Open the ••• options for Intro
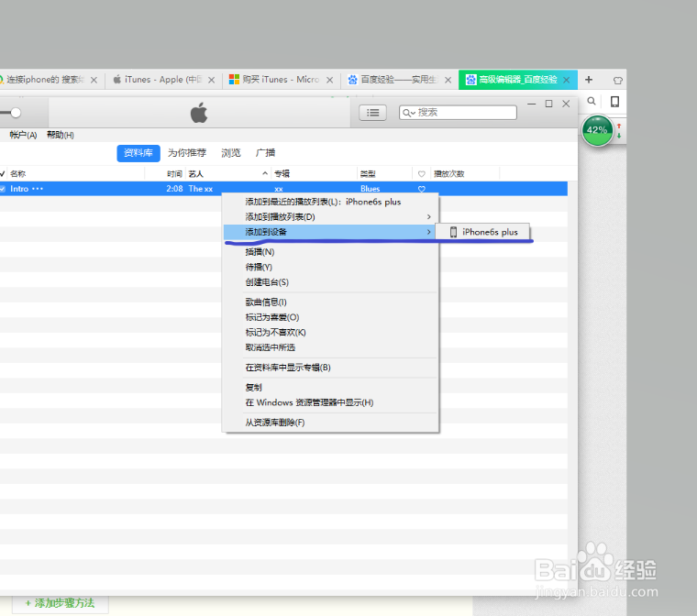Screen dimensions: 697x616 tap(38, 189)
